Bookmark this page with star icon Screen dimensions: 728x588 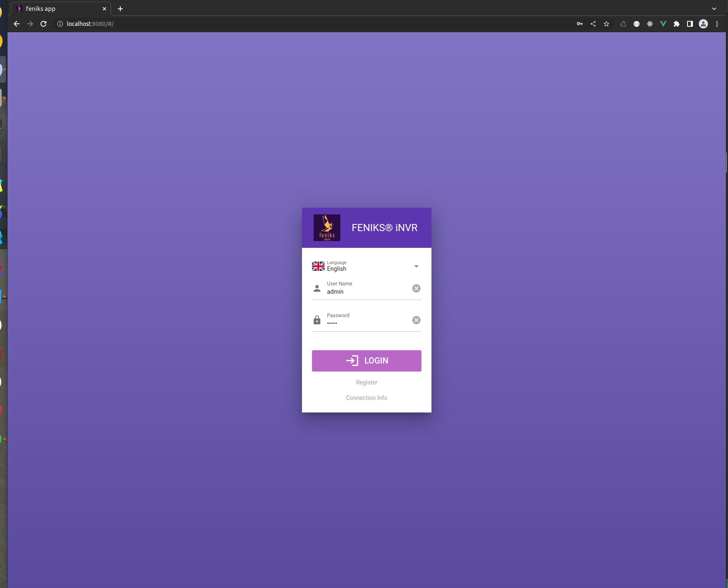click(606, 24)
